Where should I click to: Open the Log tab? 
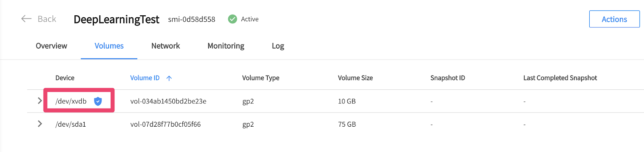point(278,46)
